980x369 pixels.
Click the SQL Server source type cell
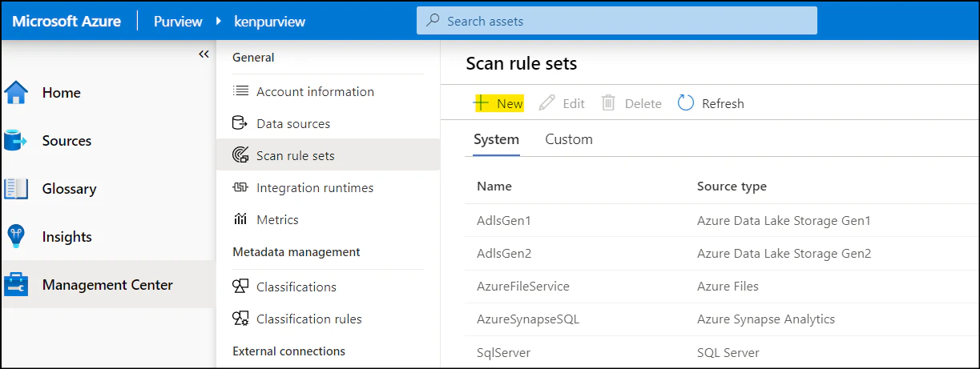[x=728, y=352]
